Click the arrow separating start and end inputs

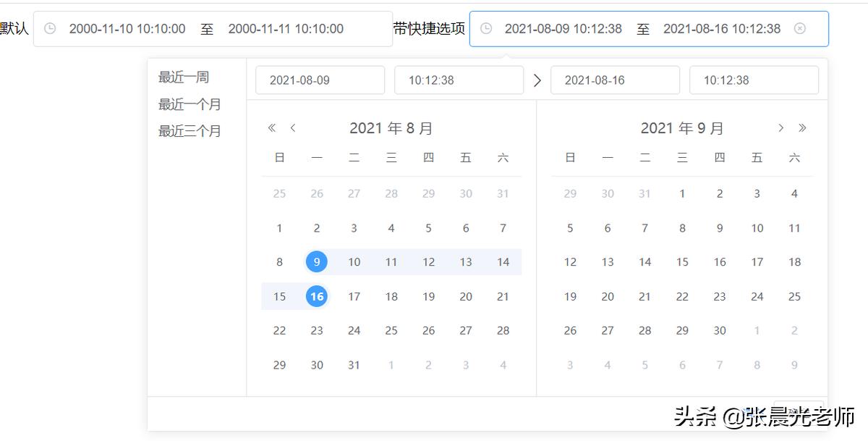click(537, 80)
